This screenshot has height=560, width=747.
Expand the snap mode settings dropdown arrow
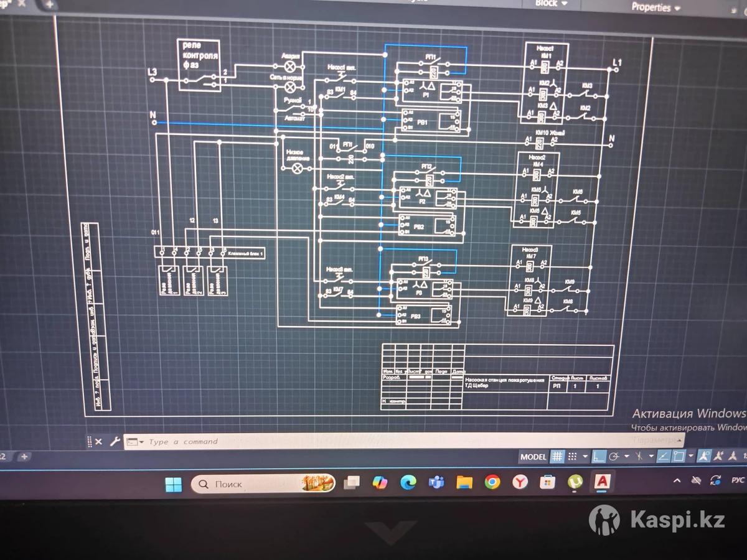tap(585, 457)
